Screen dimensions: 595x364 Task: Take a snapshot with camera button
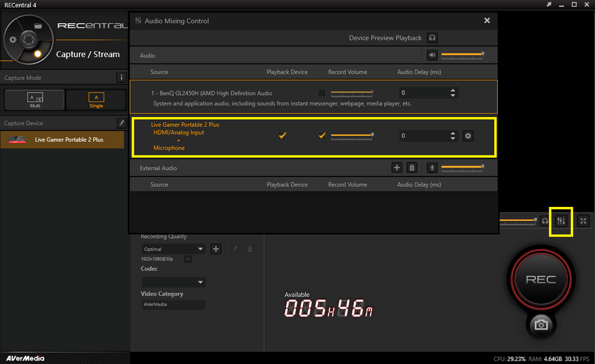pyautogui.click(x=541, y=325)
